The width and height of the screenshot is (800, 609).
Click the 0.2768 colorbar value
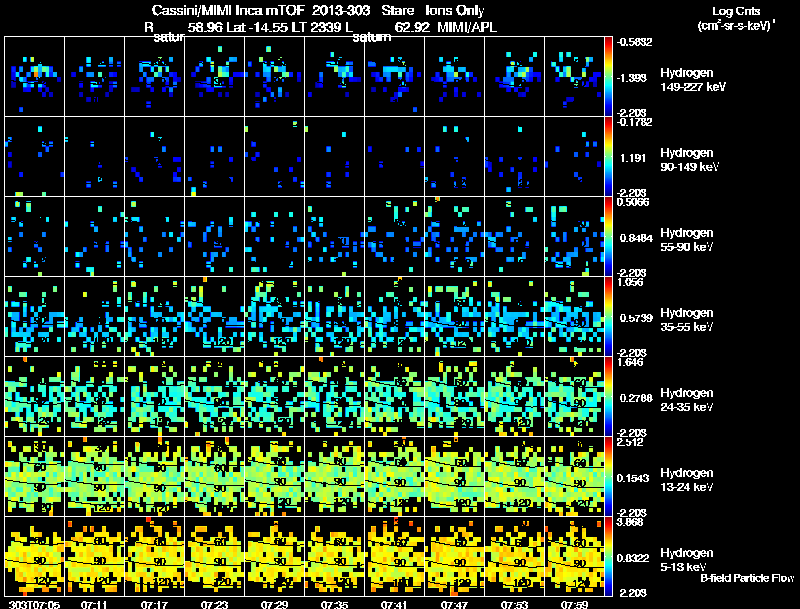click(636, 398)
